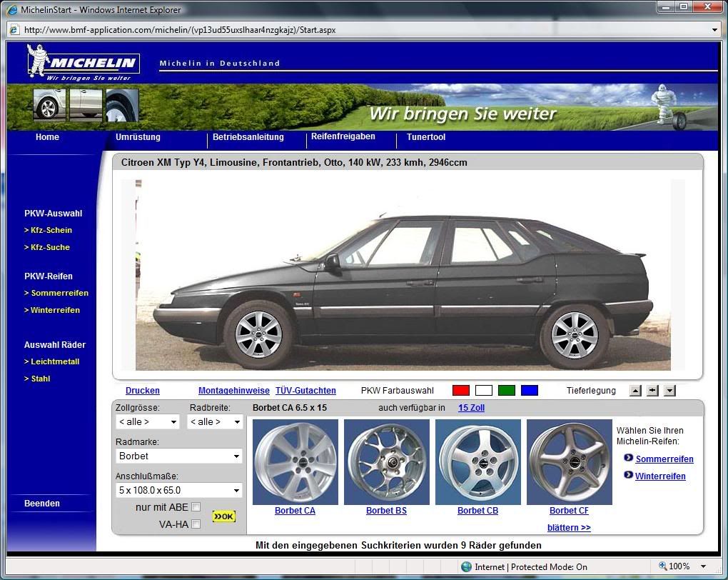Viewport: 728px width, 580px height.
Task: Click the Borbet BS text link
Action: [x=386, y=510]
